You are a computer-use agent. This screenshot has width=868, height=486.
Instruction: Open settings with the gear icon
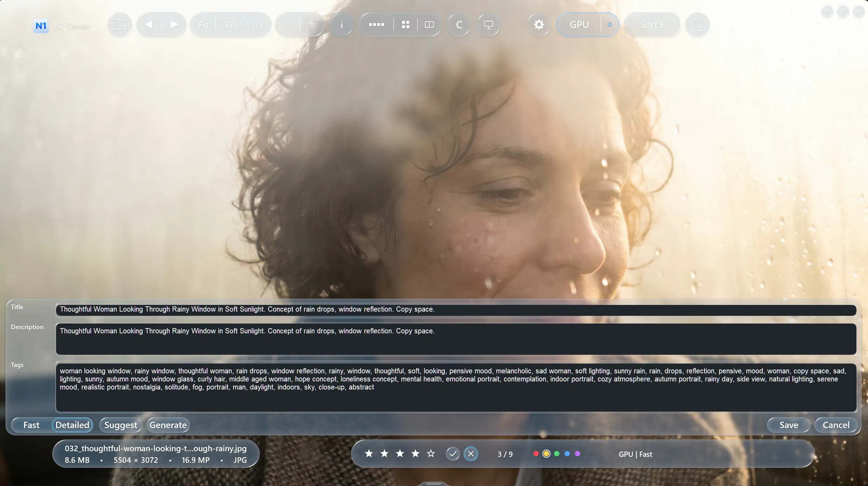pyautogui.click(x=539, y=25)
